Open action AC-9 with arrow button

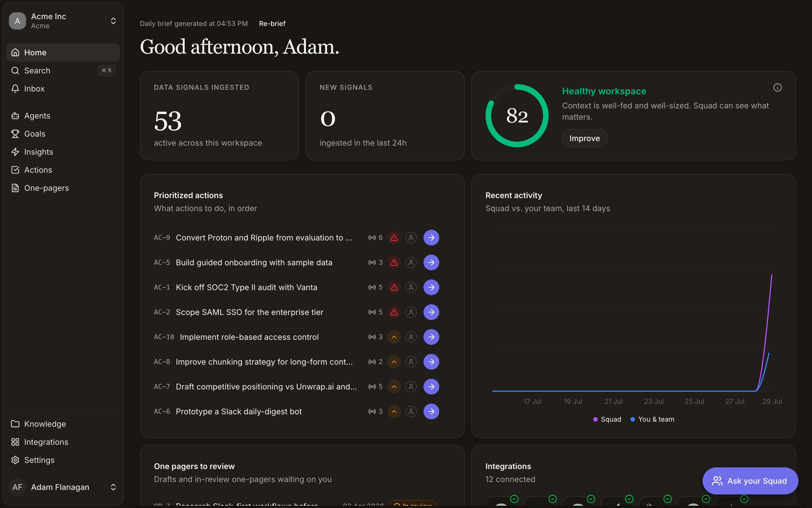[x=431, y=238]
